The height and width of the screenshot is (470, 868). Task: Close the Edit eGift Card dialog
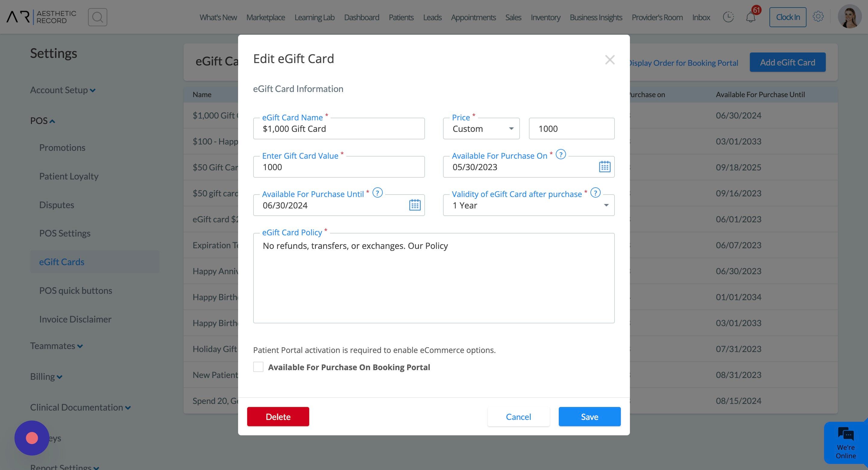(x=609, y=60)
